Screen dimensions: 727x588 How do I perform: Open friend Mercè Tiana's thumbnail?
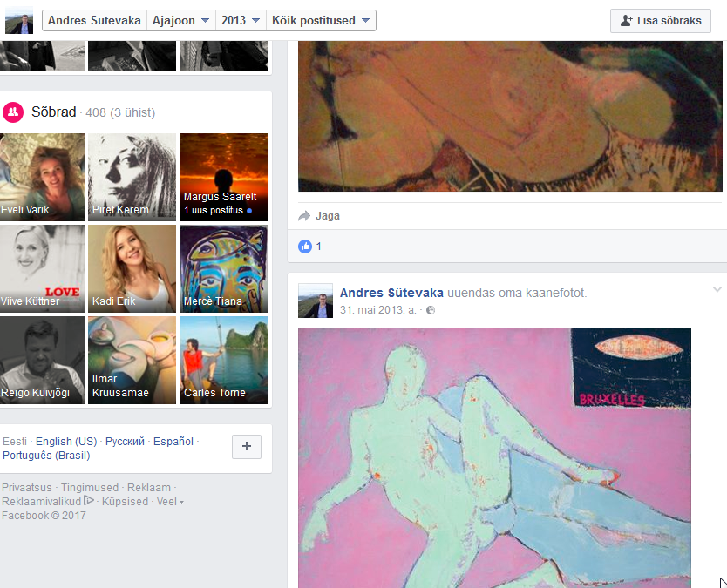(223, 269)
